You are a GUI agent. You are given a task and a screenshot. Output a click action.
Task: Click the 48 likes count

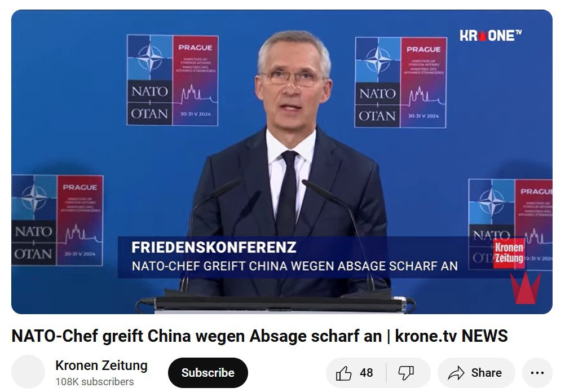tap(366, 373)
